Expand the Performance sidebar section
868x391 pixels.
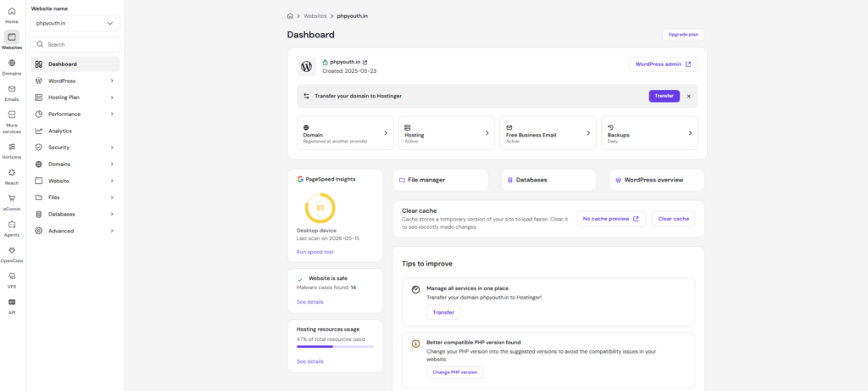[x=75, y=115]
